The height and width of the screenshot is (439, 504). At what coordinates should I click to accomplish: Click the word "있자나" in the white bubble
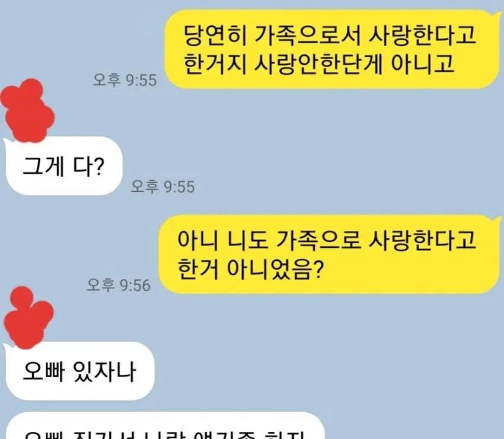pyautogui.click(x=105, y=371)
